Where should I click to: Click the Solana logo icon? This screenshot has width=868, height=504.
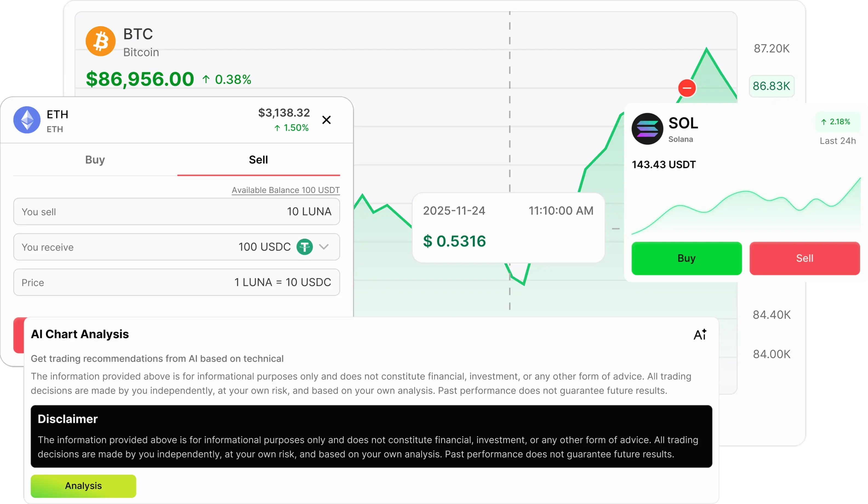click(x=647, y=129)
